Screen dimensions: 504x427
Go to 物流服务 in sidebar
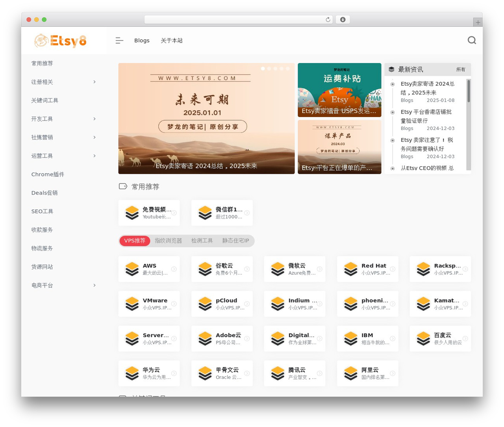coord(42,249)
